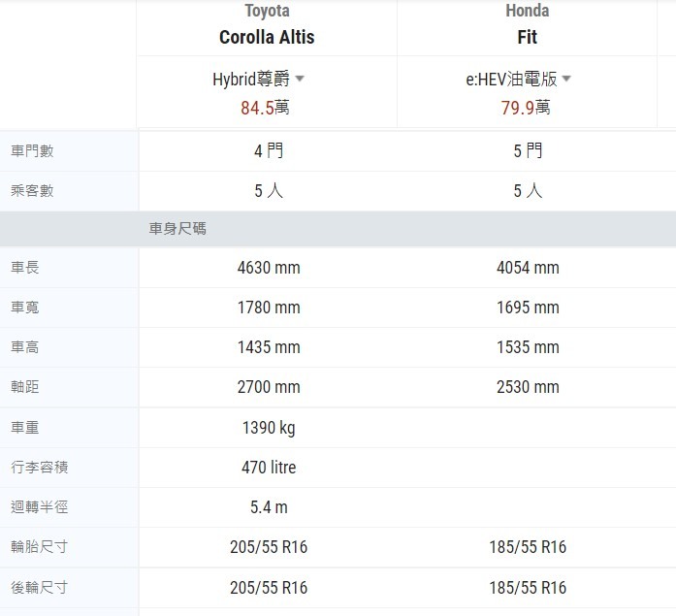Select the 5.4 m turning radius
The width and height of the screenshot is (676, 616).
269,507
